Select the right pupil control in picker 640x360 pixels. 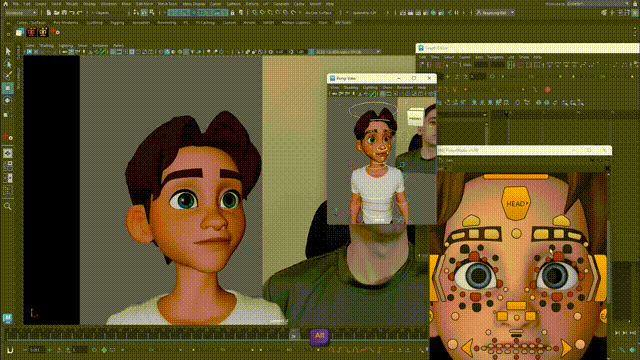[555, 276]
